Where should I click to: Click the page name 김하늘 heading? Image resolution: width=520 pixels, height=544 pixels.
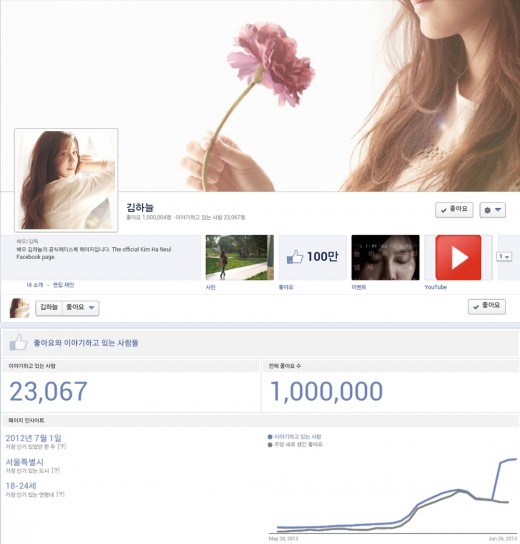[140, 207]
